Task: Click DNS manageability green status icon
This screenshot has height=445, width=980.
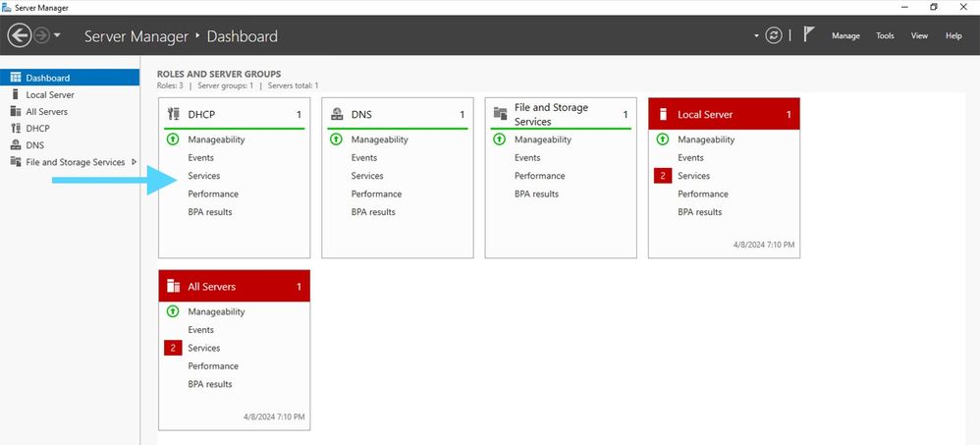Action: pos(336,139)
